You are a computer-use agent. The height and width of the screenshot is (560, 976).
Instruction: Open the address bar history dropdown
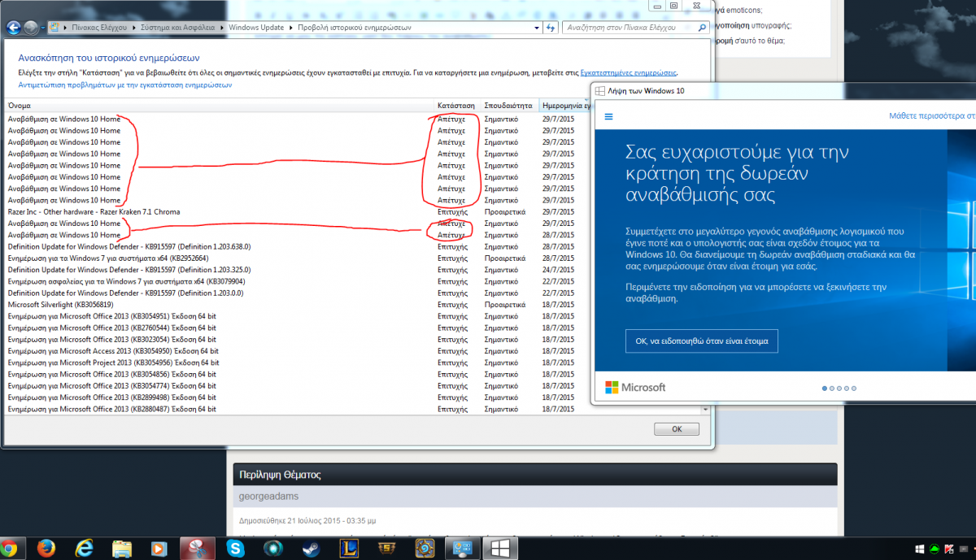coord(538,28)
